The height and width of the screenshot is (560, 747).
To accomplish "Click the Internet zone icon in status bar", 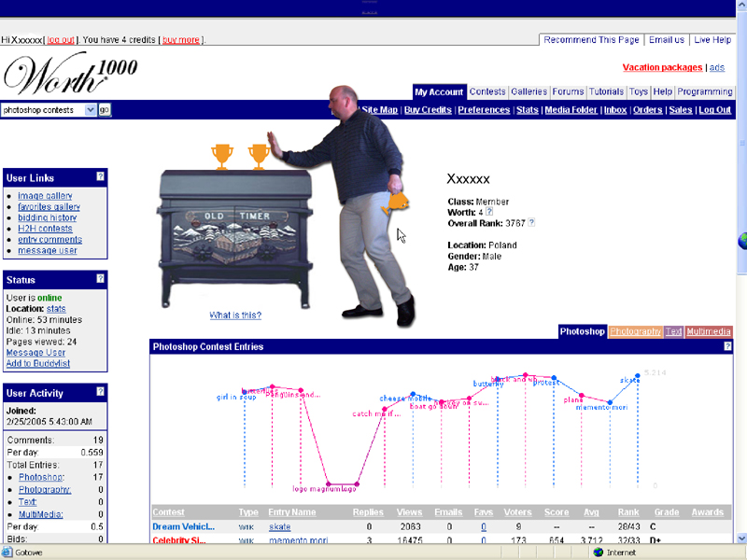I will point(599,553).
